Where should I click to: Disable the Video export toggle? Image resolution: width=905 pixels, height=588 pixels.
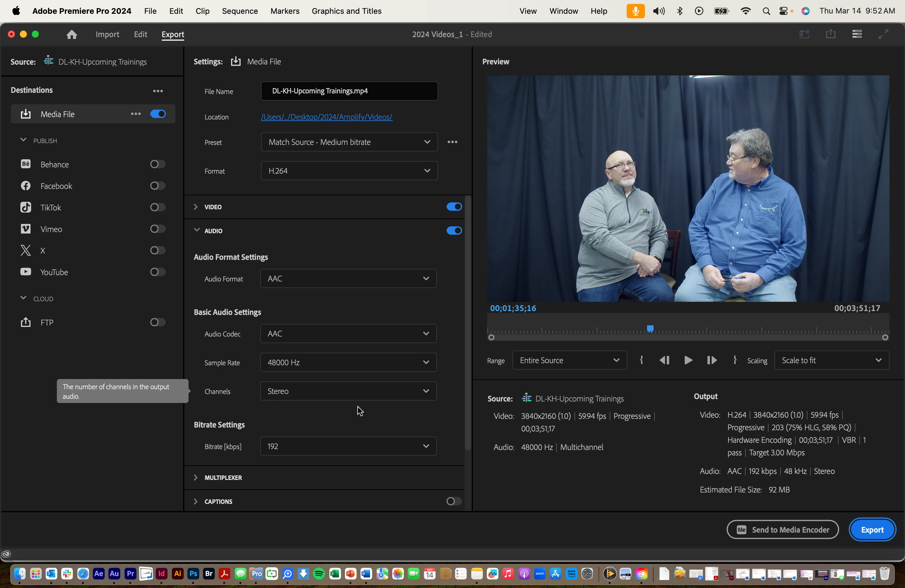(x=454, y=207)
